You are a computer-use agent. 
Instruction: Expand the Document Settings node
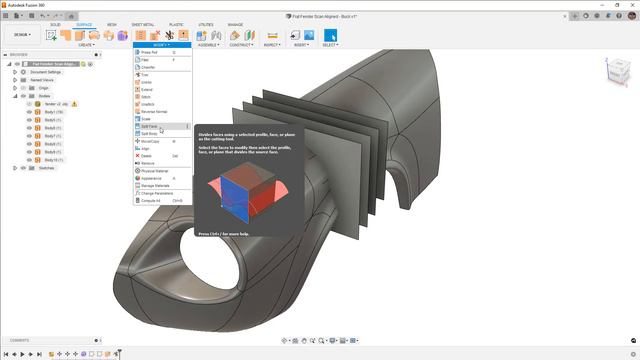(15, 72)
